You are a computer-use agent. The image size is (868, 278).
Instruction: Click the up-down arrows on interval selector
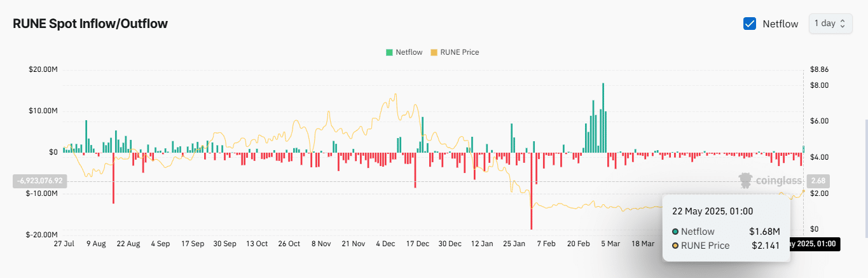coord(843,24)
